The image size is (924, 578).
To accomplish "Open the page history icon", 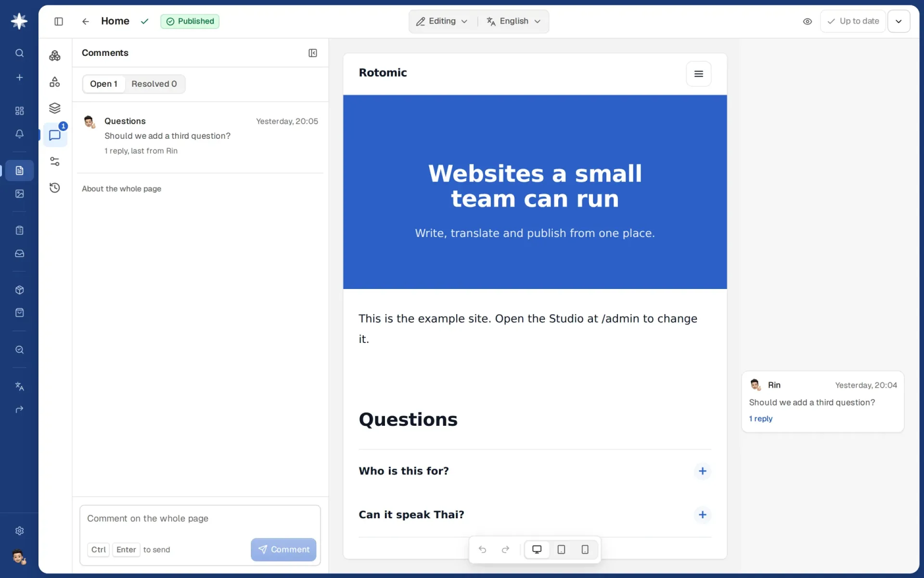I will [x=55, y=188].
